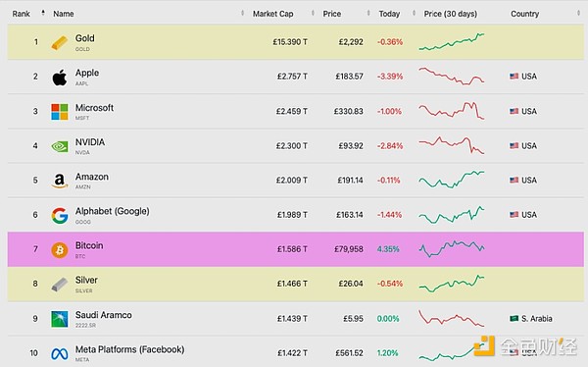Click the Amazon logo icon
The height and width of the screenshot is (367, 588).
coord(59,181)
